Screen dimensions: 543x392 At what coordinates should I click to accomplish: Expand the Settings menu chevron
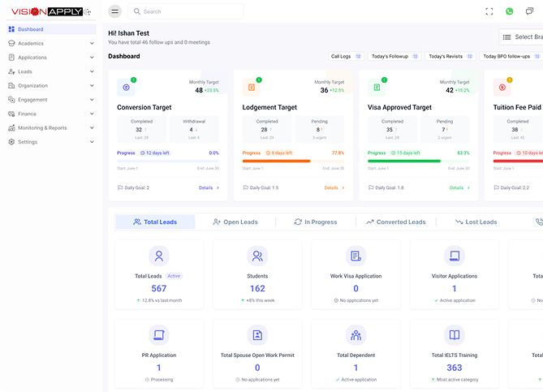coord(92,142)
